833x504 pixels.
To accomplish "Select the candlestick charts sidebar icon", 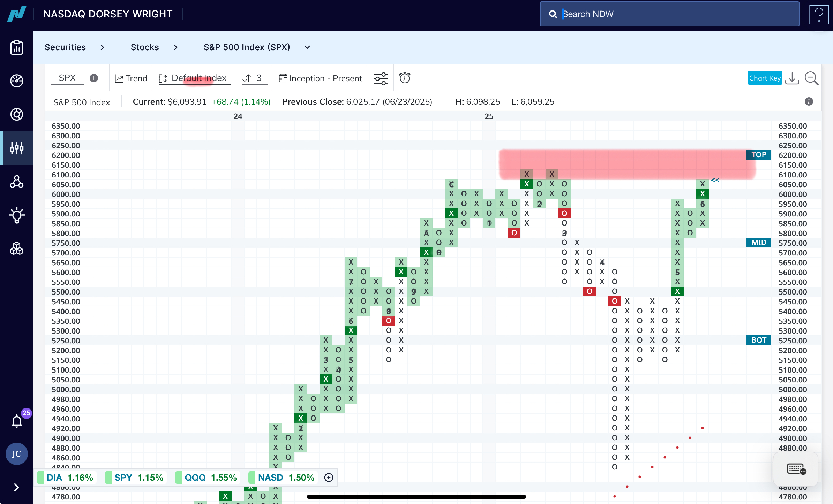I will [x=17, y=148].
